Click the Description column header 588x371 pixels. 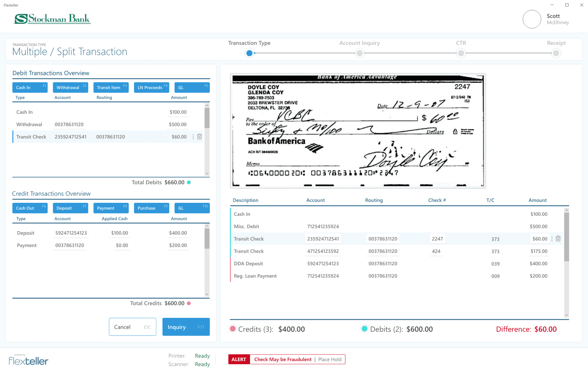pos(245,200)
